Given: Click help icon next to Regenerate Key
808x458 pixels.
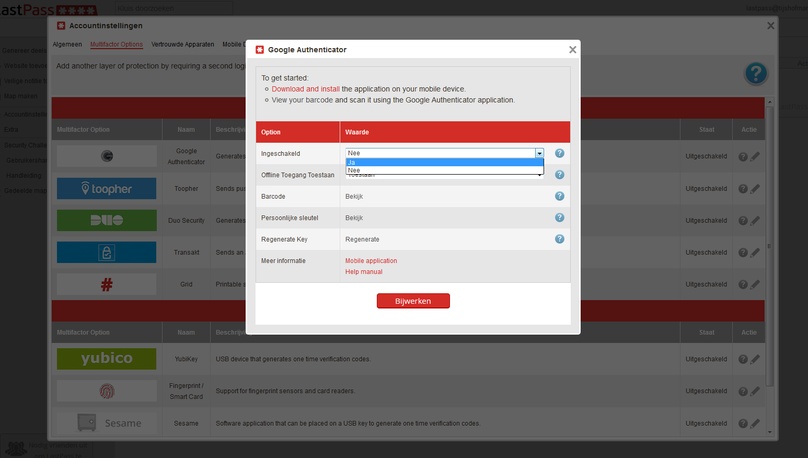Looking at the screenshot, I should [560, 239].
